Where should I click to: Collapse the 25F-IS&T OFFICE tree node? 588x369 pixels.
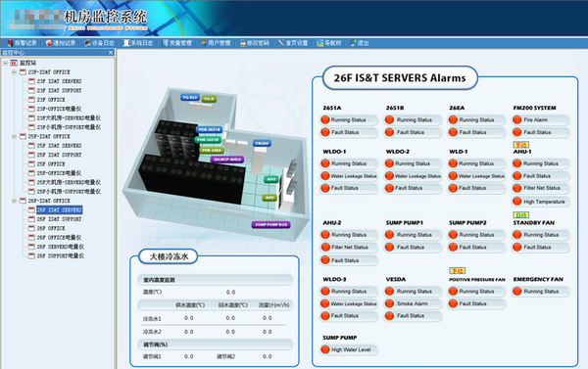point(14,136)
